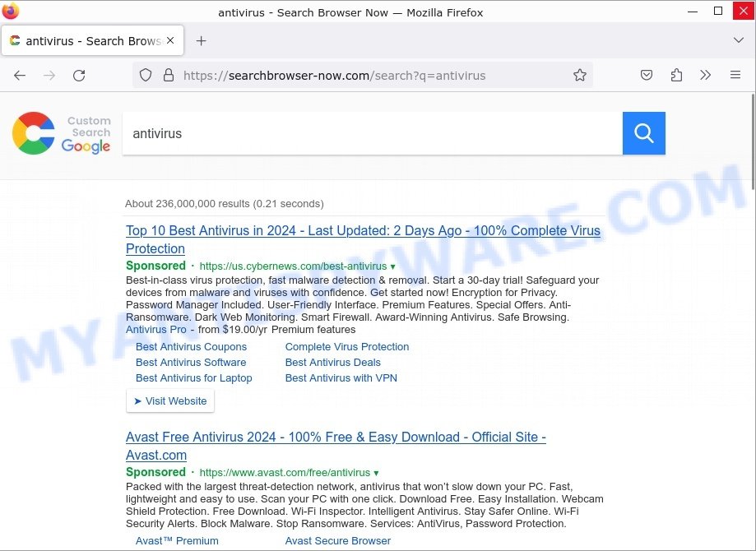756x551 pixels.
Task: Open Best Antivirus Coupons sitelink
Action: click(191, 346)
